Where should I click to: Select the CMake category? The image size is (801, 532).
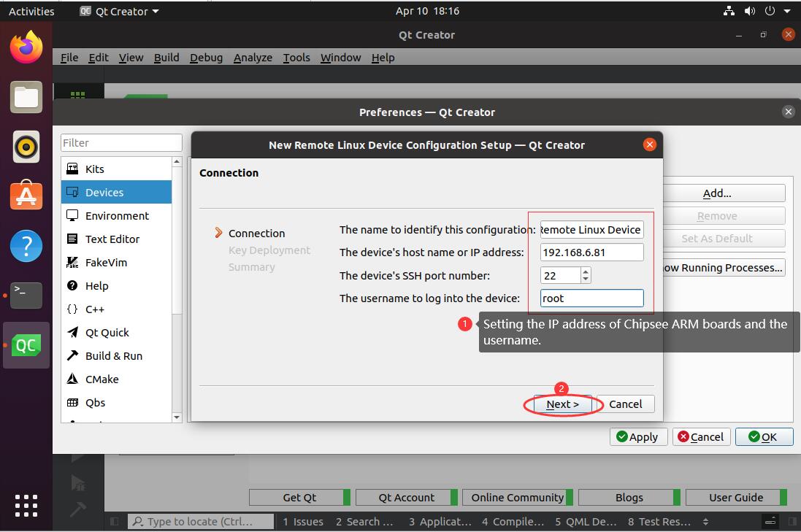coord(117,379)
